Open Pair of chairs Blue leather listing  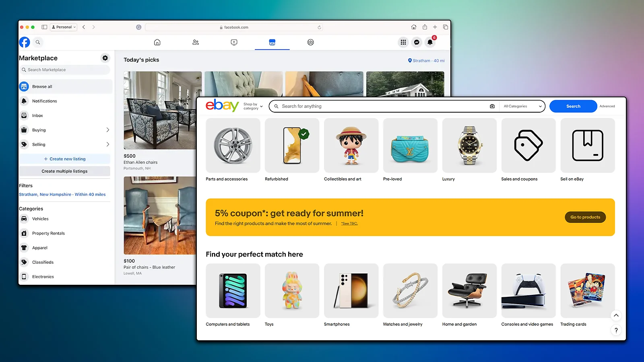(x=160, y=226)
